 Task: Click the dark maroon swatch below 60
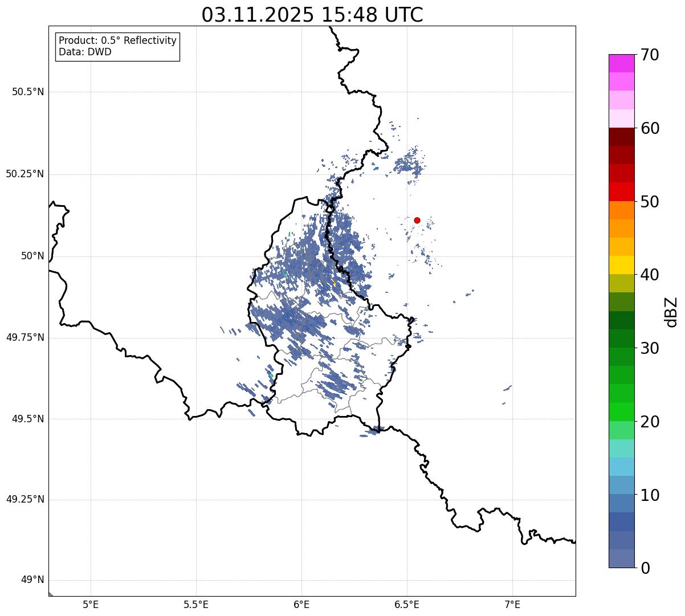pyautogui.click(x=622, y=137)
